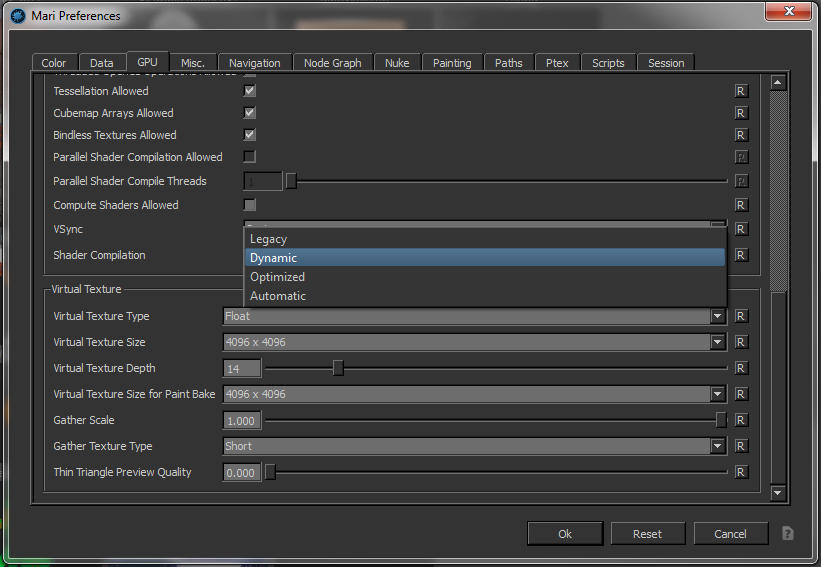Click the scrollbar down arrow
The width and height of the screenshot is (821, 567).
tap(778, 492)
